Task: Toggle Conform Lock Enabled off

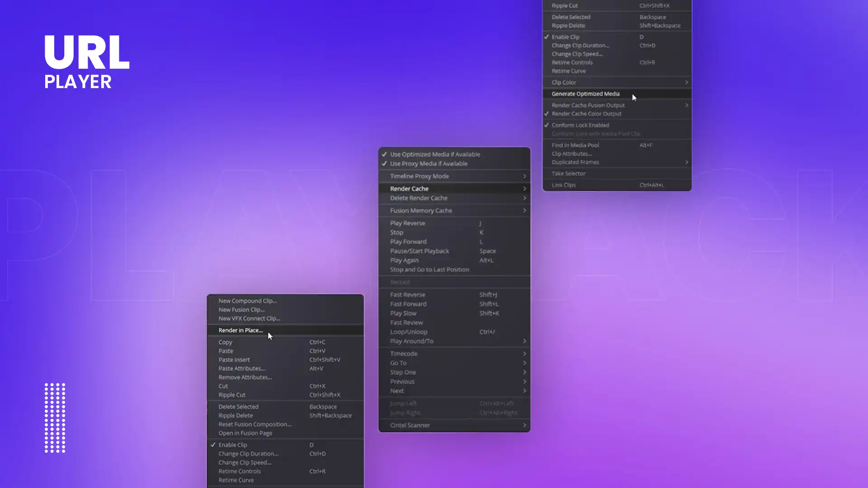Action: coord(580,125)
